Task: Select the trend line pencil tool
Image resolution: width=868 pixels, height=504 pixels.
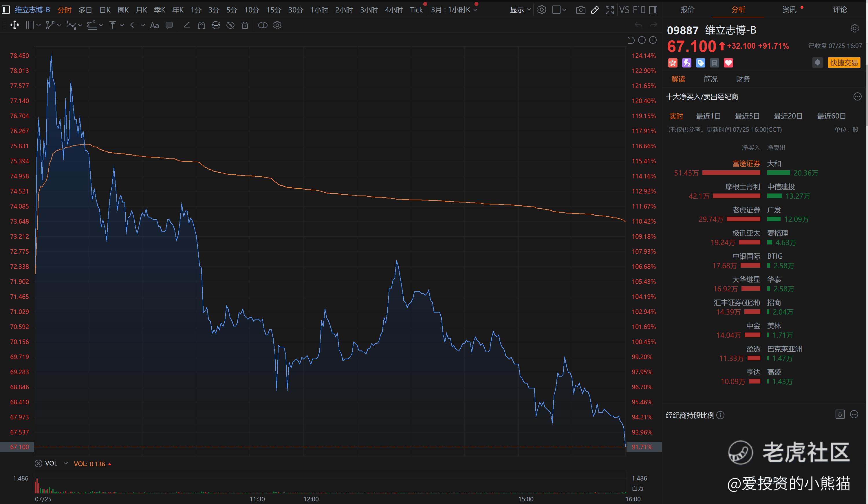Action: [x=187, y=25]
